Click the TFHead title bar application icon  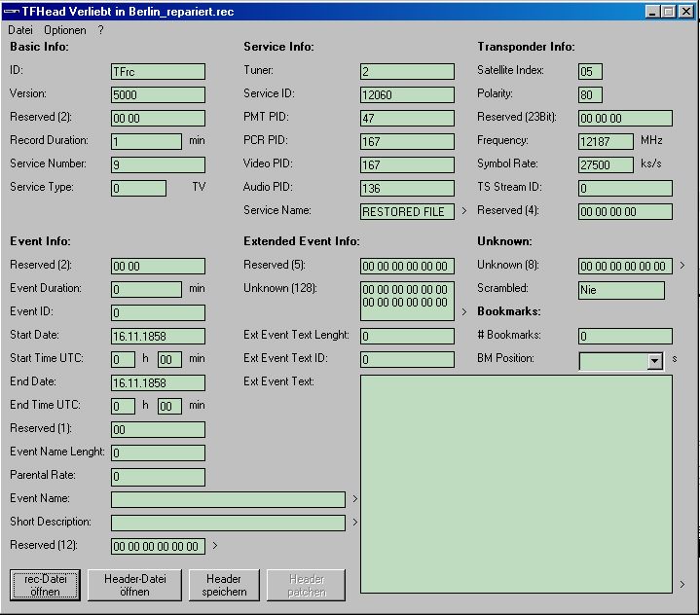[x=12, y=11]
